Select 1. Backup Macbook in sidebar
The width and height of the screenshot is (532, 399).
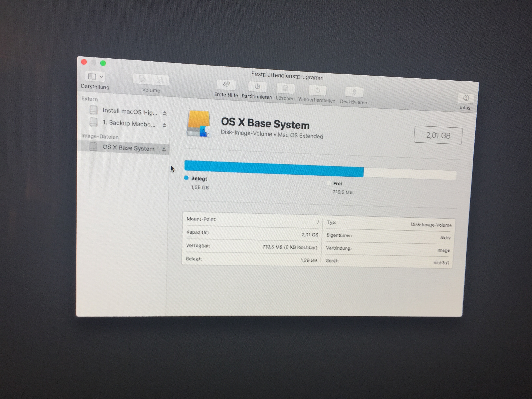point(129,123)
